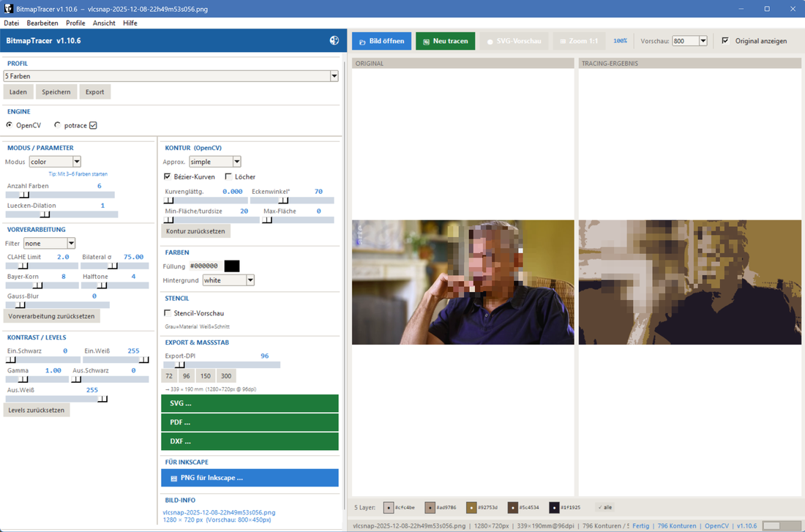This screenshot has height=532, width=805.
Task: Click the Laden profile button
Action: pyautogui.click(x=18, y=92)
